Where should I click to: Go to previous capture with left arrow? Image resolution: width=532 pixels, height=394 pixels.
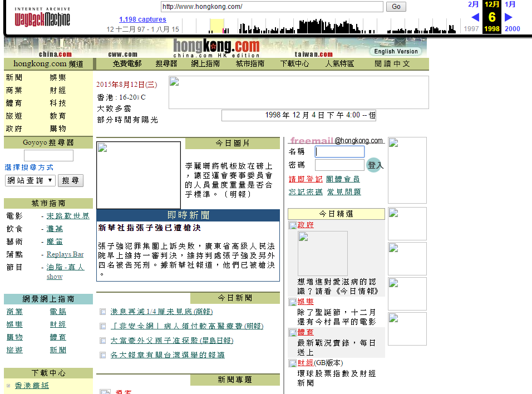pyautogui.click(x=475, y=17)
